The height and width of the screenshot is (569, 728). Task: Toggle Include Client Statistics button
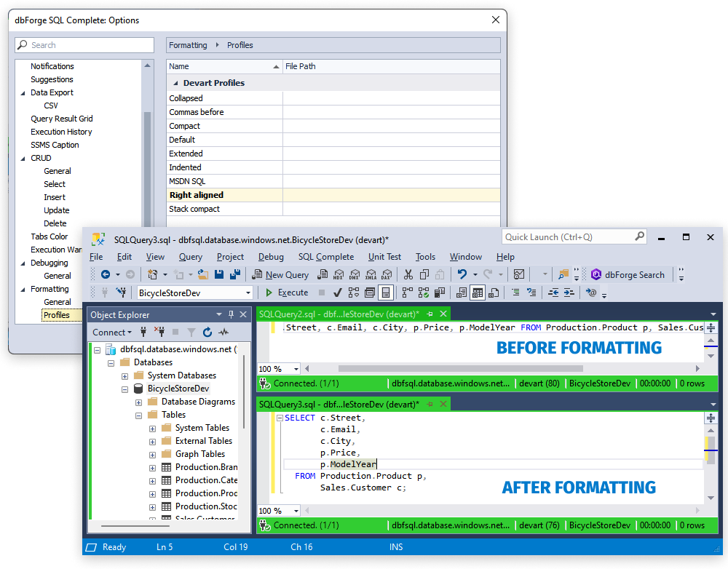pyautogui.click(x=439, y=293)
